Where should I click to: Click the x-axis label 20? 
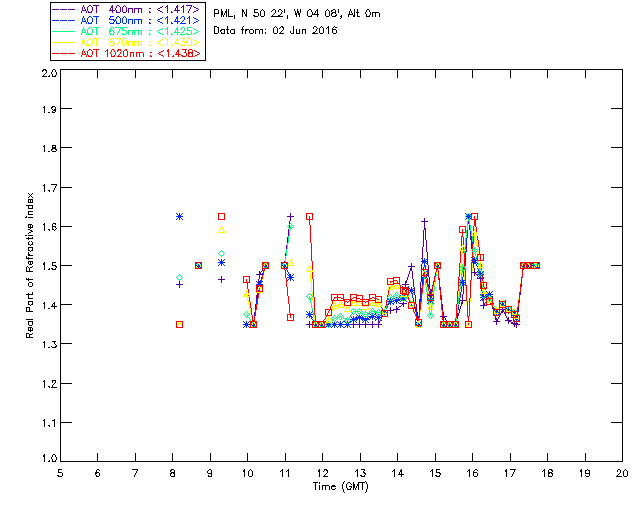point(622,473)
